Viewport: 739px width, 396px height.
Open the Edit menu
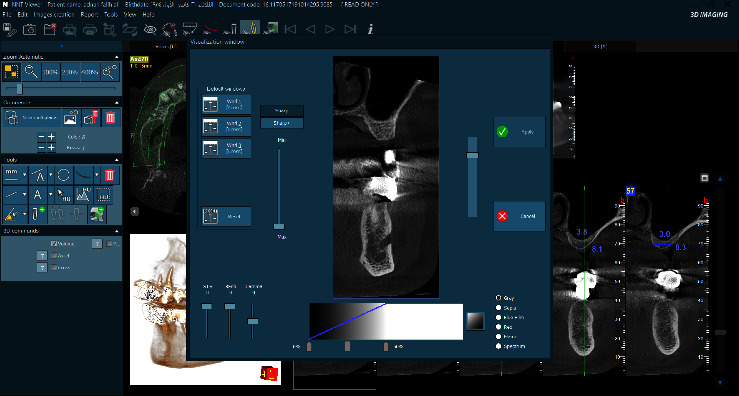point(23,15)
